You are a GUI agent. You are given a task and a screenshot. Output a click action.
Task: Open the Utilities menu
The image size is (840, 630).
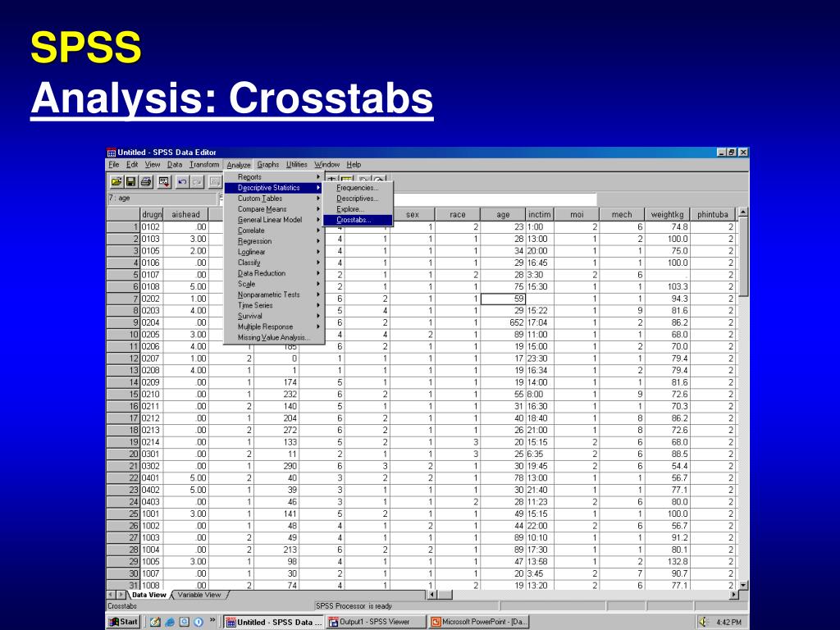[x=297, y=164]
